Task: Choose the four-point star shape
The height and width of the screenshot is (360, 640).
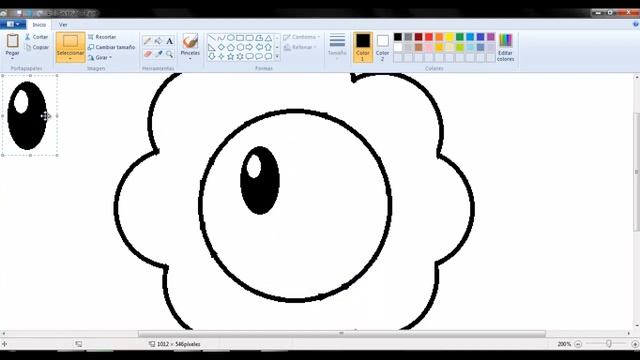Action: pos(221,57)
